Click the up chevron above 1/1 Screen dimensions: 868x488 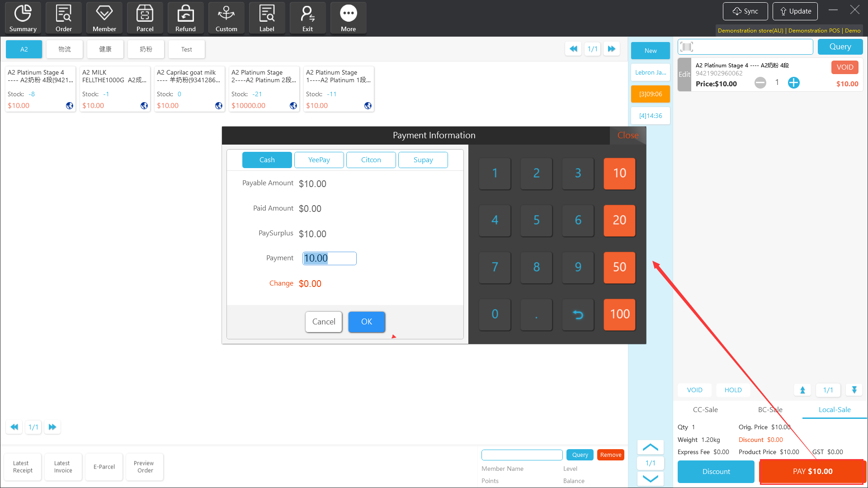point(650,447)
